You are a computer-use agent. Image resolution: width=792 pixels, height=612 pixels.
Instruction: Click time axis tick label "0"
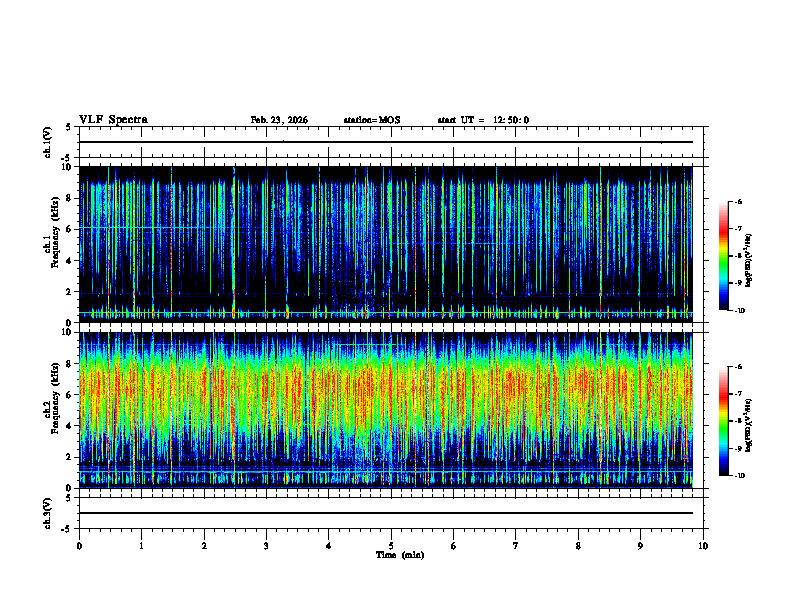(79, 546)
